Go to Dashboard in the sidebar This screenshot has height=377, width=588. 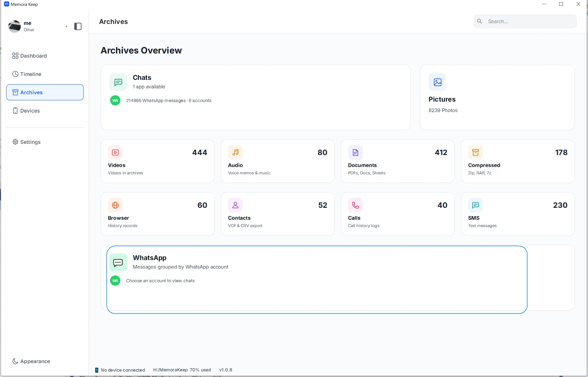click(45, 56)
